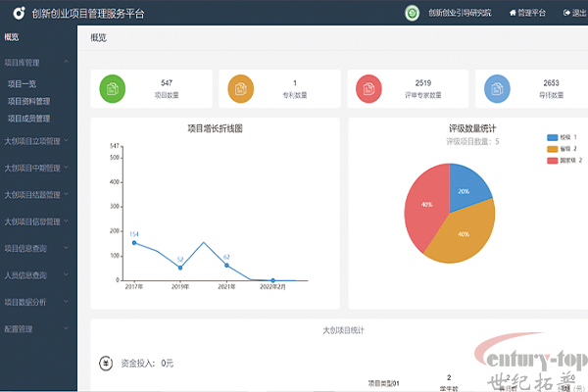Click blue 导师数量 document icon
Image resolution: width=588 pixels, height=392 pixels.
click(x=497, y=89)
